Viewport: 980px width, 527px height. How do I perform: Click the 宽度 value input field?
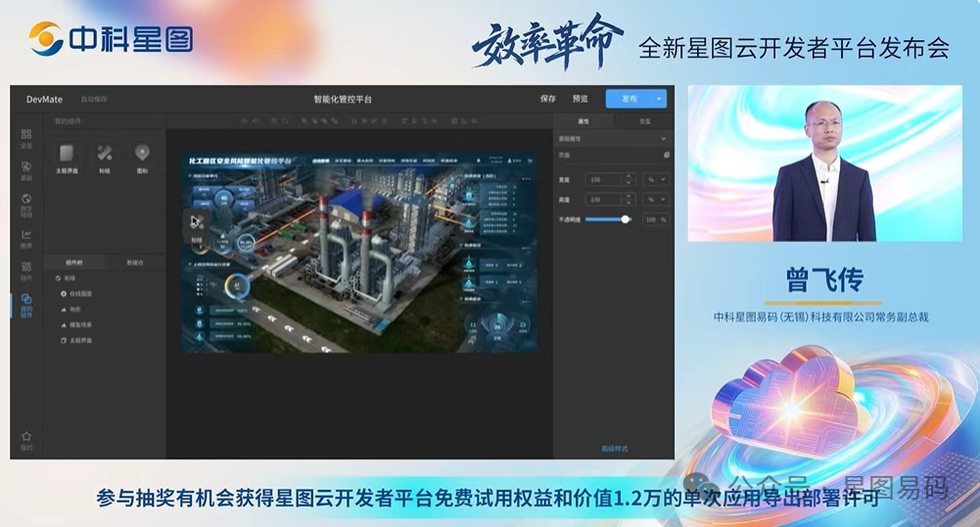(x=604, y=179)
